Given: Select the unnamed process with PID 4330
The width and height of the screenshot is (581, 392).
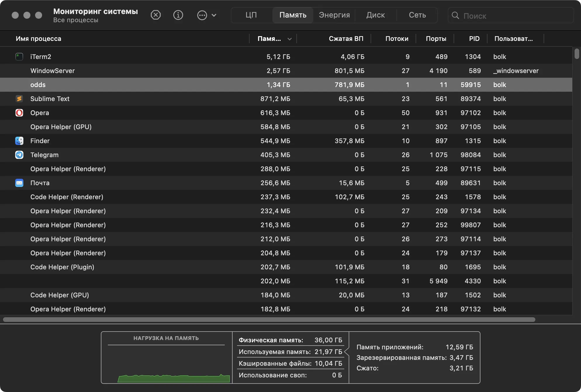Looking at the screenshot, I should [286, 281].
